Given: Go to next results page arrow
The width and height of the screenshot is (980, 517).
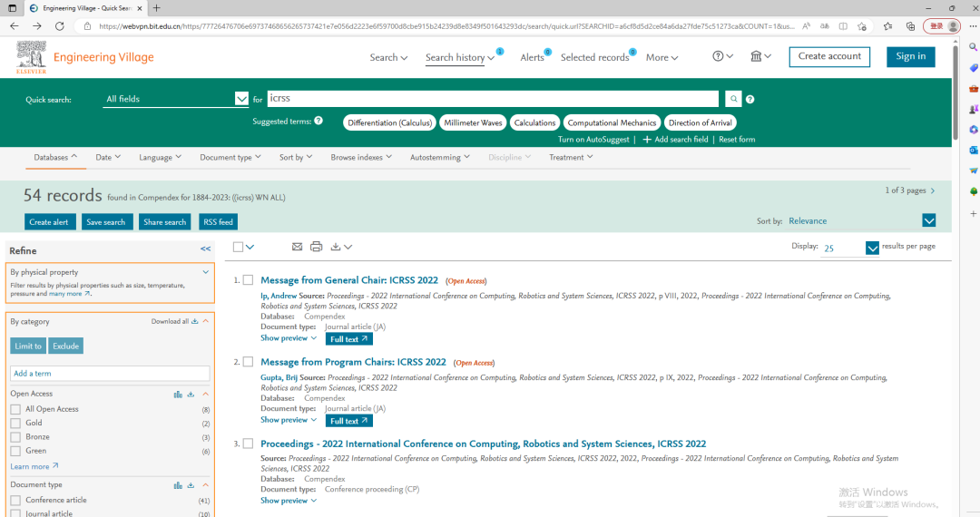Looking at the screenshot, I should click(x=933, y=190).
